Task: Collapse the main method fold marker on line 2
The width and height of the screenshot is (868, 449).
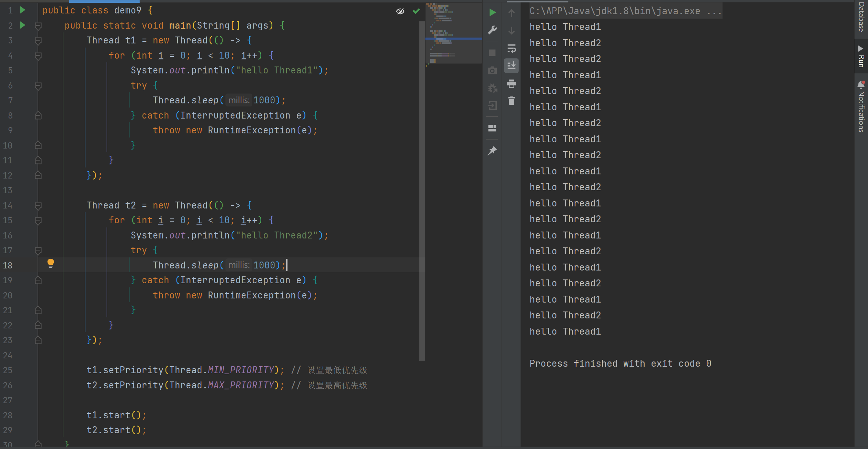Action: pyautogui.click(x=38, y=25)
